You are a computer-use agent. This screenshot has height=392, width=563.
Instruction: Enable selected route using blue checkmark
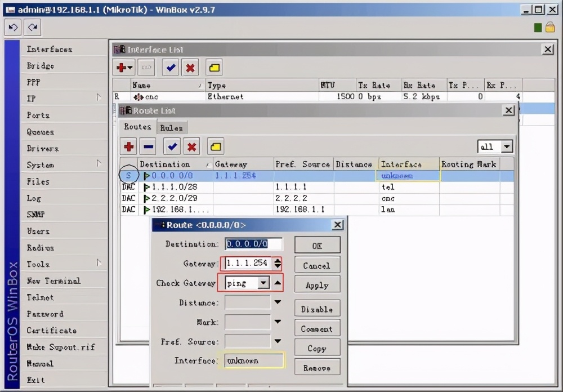pyautogui.click(x=172, y=147)
